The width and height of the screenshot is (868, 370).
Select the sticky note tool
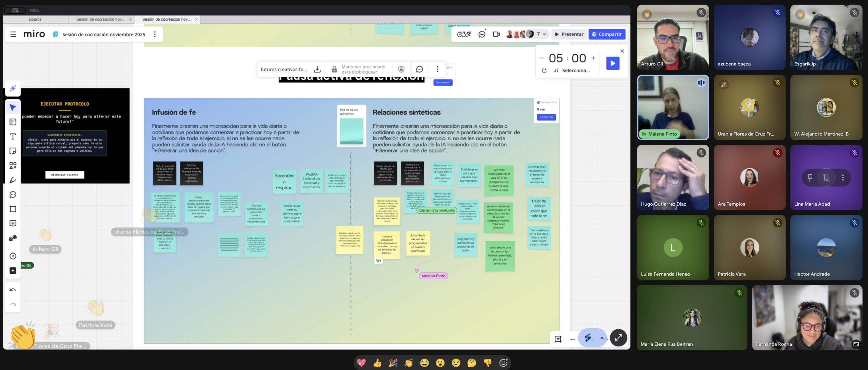point(13,151)
